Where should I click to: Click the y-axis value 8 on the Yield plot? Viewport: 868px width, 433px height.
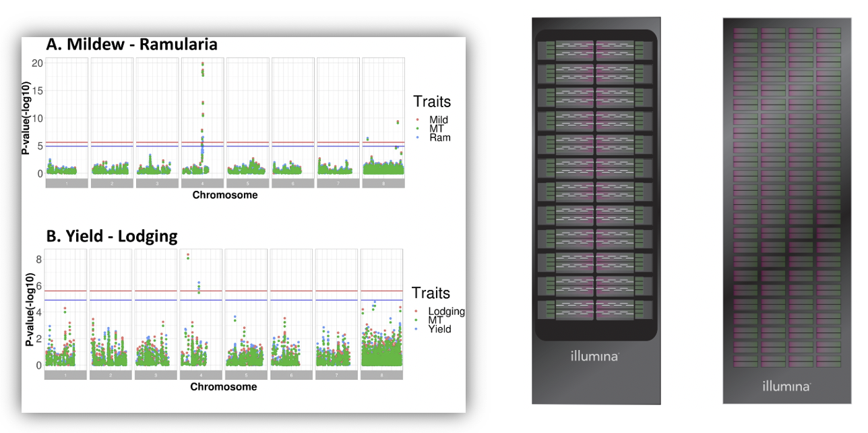click(39, 259)
